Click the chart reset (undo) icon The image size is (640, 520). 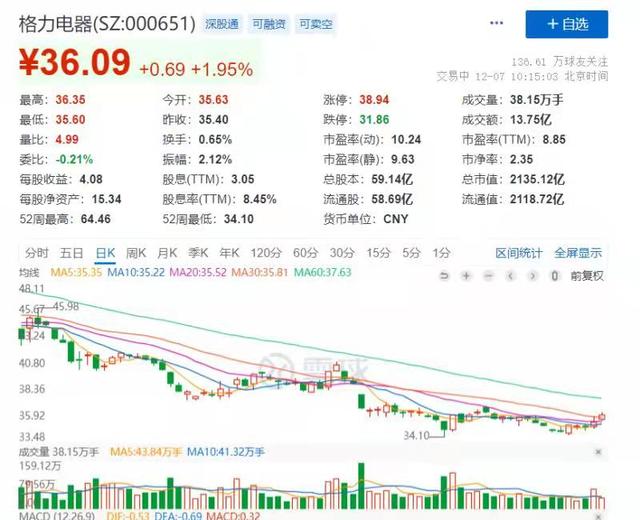click(x=444, y=276)
